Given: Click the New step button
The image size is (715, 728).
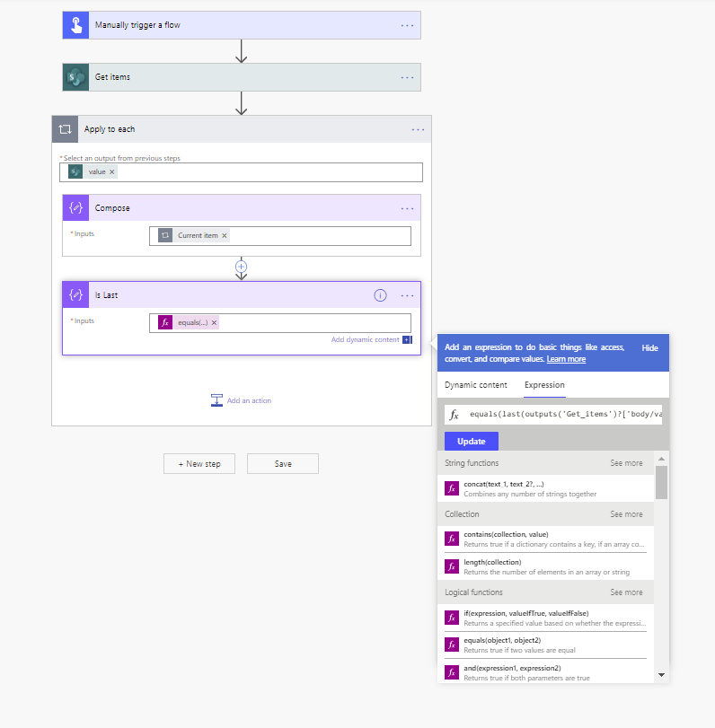Looking at the screenshot, I should [x=199, y=464].
